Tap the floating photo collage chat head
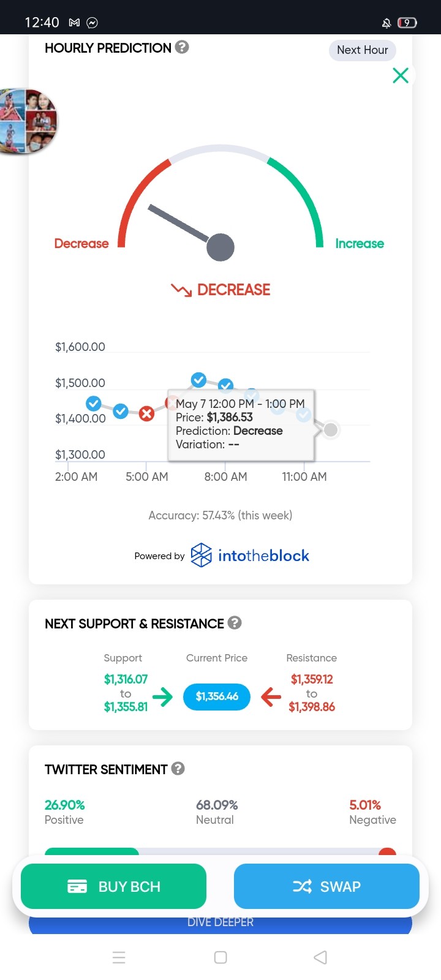 [x=28, y=121]
